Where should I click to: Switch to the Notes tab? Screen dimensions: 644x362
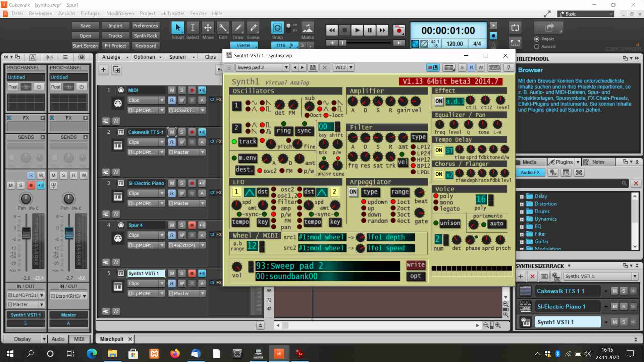pyautogui.click(x=598, y=162)
